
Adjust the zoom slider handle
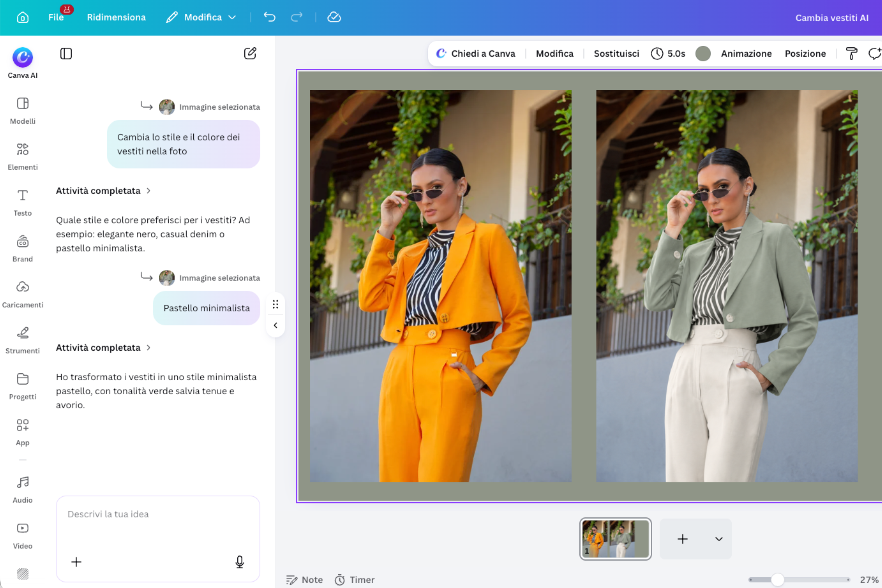(778, 580)
